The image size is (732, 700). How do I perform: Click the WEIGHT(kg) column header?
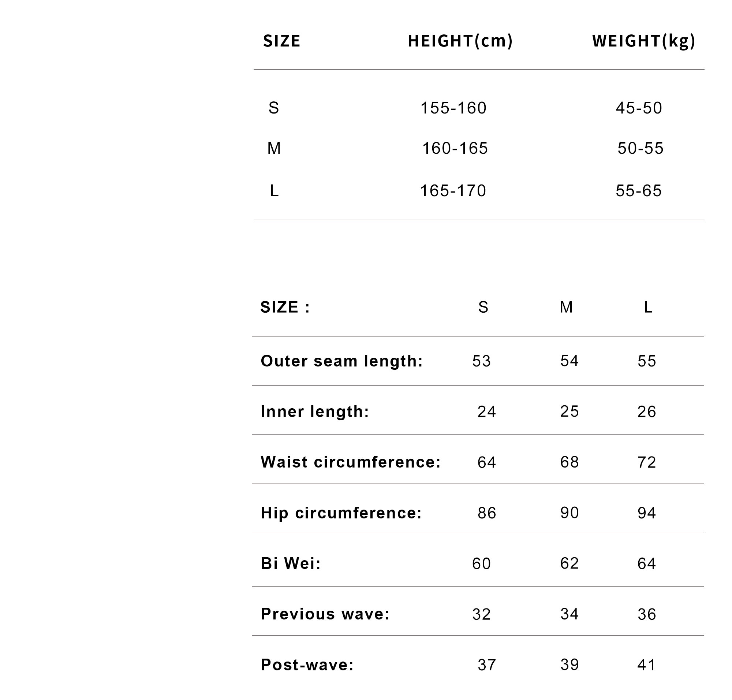tap(643, 41)
